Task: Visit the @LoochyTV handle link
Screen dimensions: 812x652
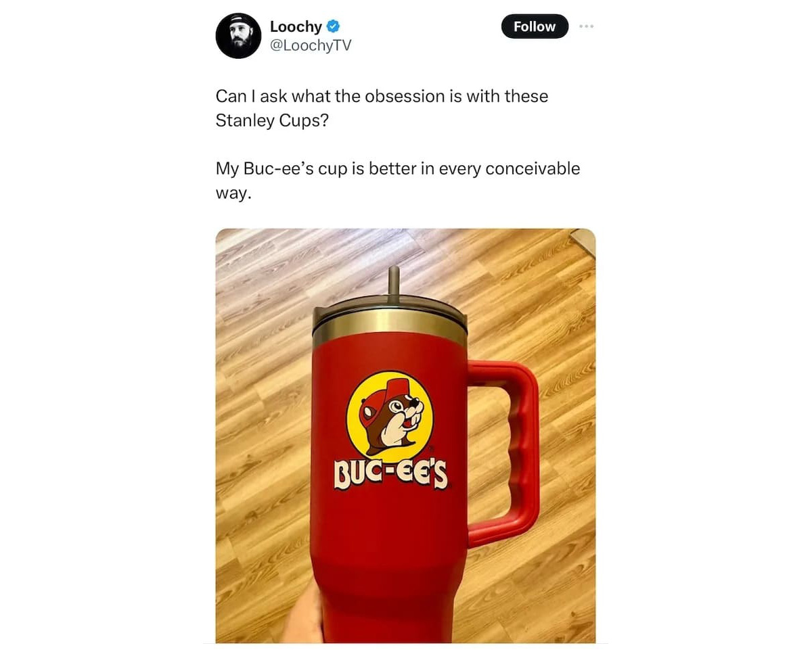Action: click(x=311, y=45)
